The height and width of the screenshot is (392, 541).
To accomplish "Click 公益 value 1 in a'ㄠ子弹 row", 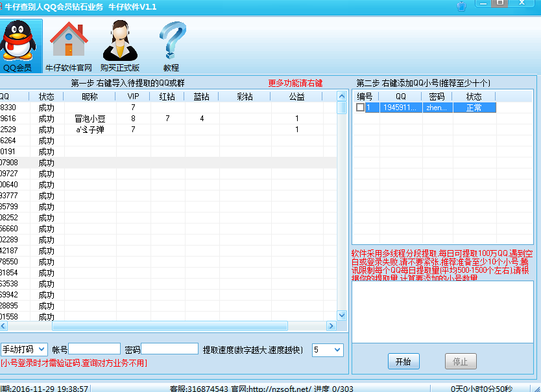I will coord(296,130).
